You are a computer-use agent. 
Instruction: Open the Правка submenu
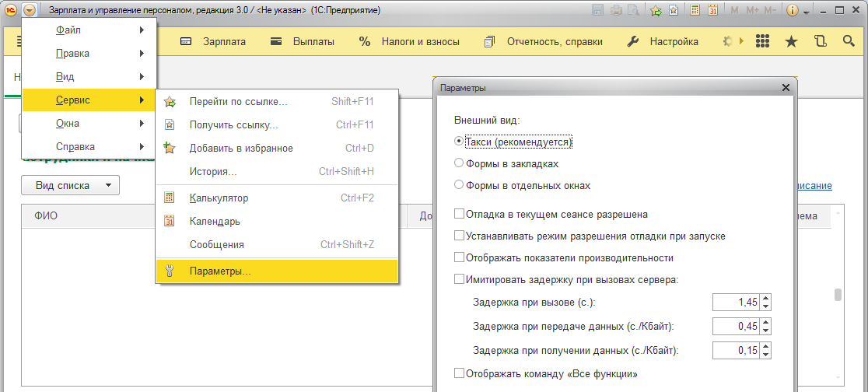coord(89,54)
